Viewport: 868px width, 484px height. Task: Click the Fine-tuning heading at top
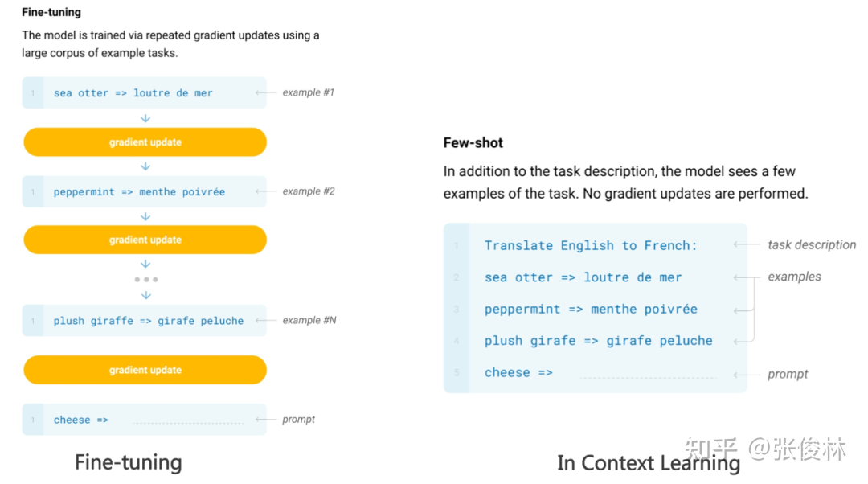51,13
